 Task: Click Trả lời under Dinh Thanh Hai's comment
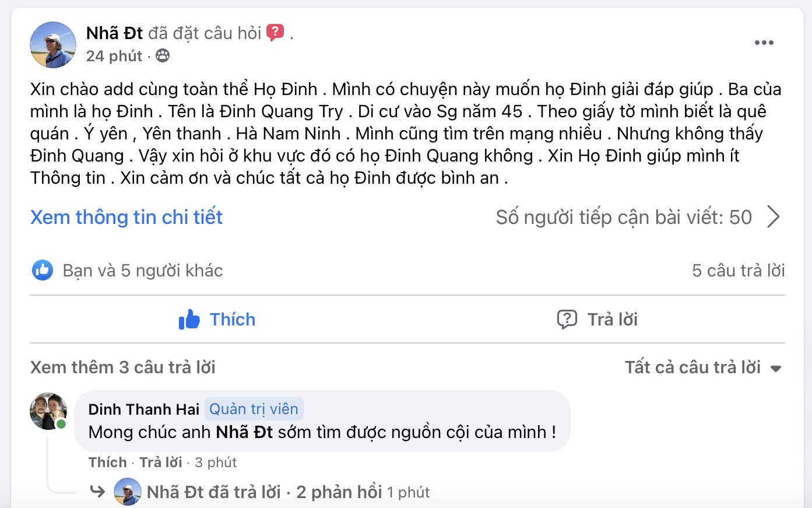pos(161,463)
